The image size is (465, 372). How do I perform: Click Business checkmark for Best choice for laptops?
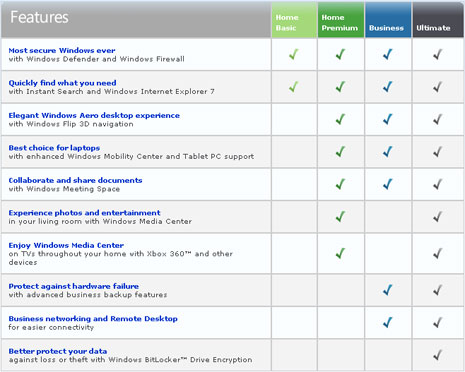387,152
